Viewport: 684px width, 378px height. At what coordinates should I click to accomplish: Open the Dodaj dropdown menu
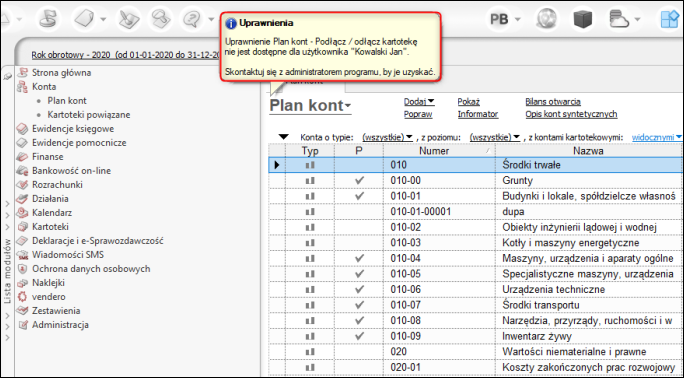[419, 102]
